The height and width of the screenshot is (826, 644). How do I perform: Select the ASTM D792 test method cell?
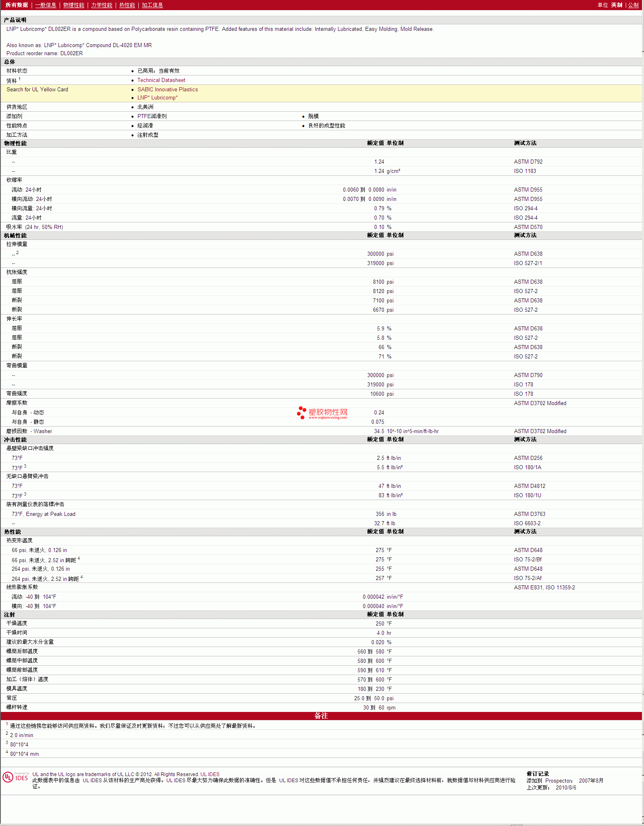(528, 162)
